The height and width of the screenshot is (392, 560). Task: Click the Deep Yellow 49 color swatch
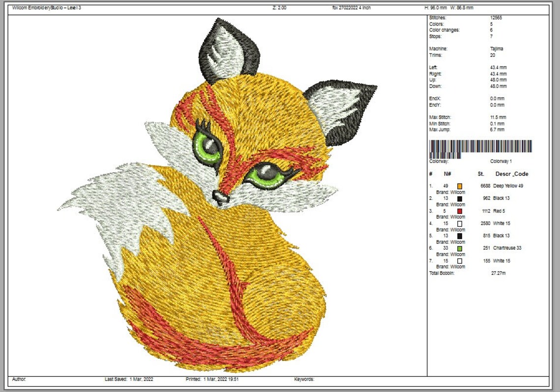point(459,185)
